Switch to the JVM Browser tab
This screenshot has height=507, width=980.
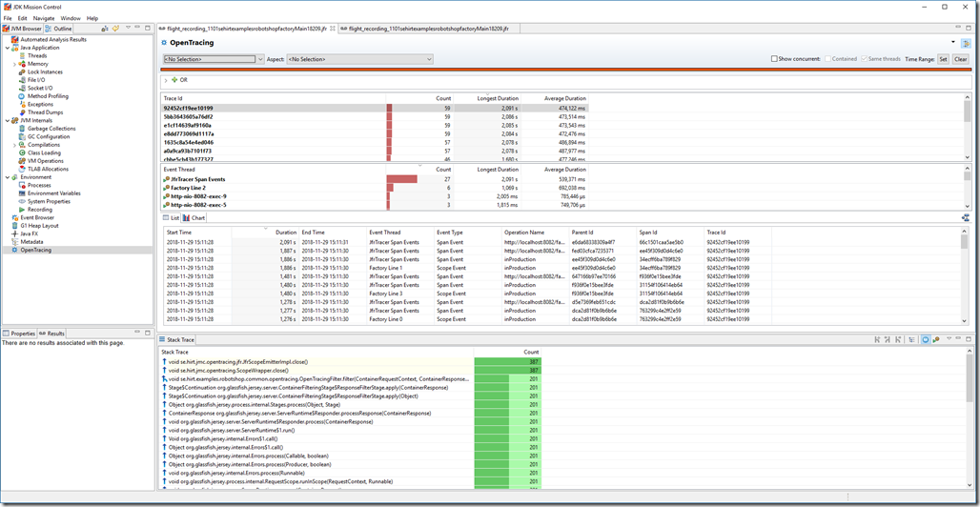(x=23, y=29)
